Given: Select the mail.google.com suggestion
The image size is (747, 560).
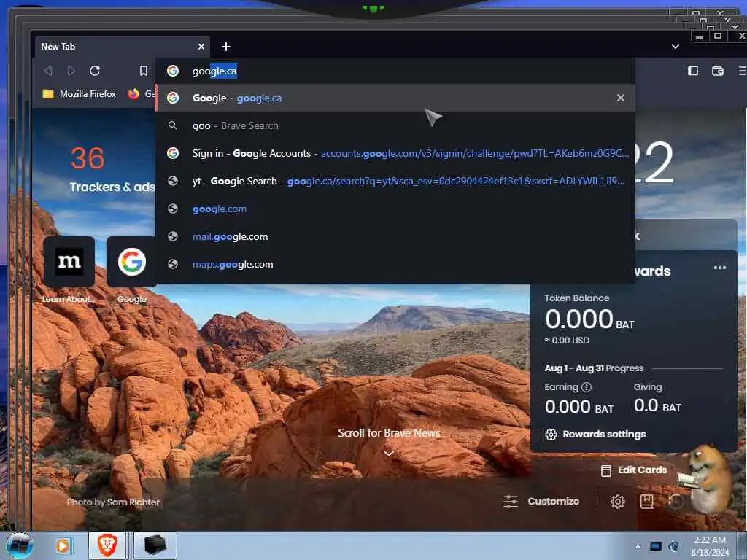Looking at the screenshot, I should tap(395, 237).
